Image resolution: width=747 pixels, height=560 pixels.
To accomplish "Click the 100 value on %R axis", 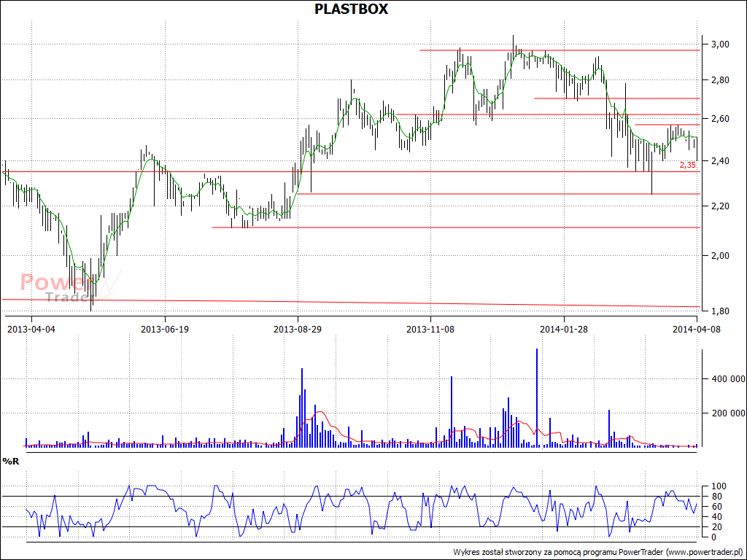I will click(x=717, y=486).
